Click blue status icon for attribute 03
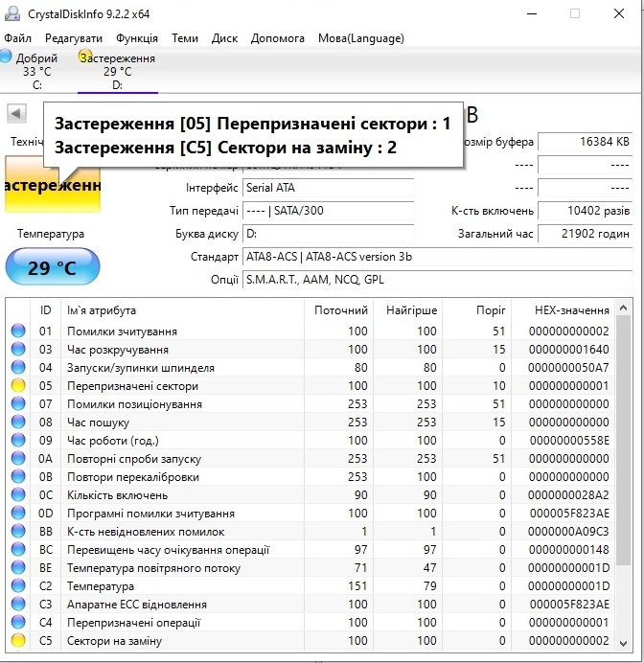Viewport: 644px width, 663px height. point(18,349)
